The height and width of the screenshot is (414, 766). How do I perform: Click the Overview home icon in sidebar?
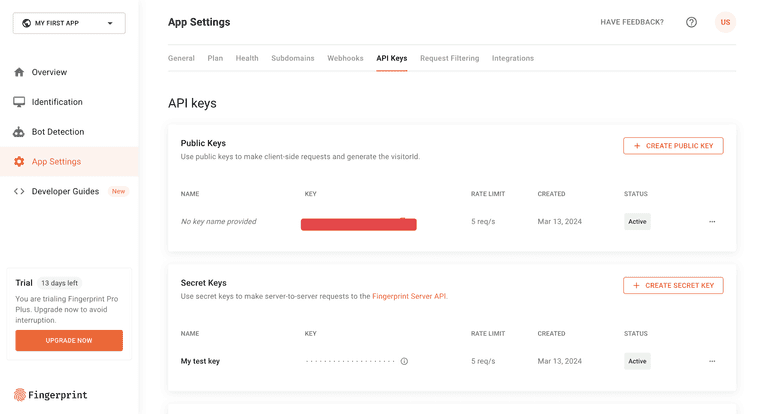click(19, 72)
